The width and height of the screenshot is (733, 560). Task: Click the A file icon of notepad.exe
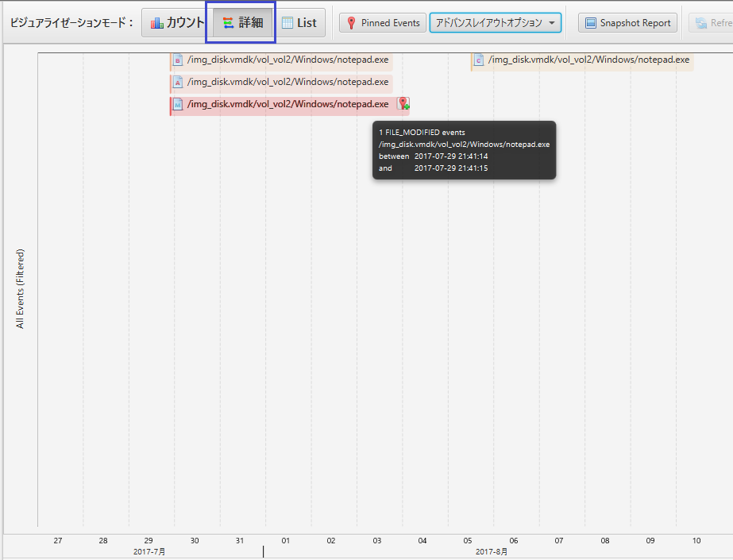pyautogui.click(x=178, y=82)
